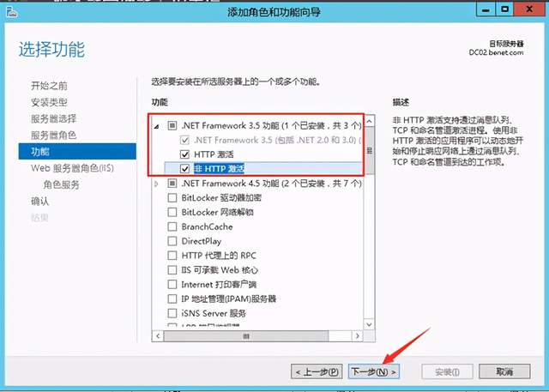Go to the 安装类型 step
Viewport: 549px width, 392px height.
pos(49,102)
